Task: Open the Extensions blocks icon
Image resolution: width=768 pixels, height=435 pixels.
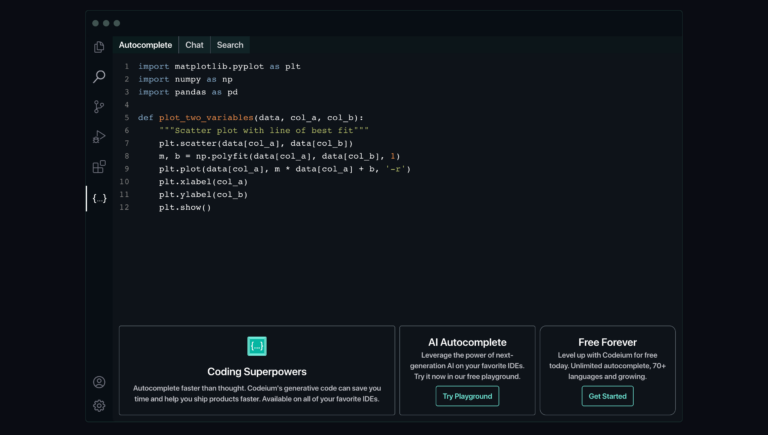Action: click(x=99, y=167)
